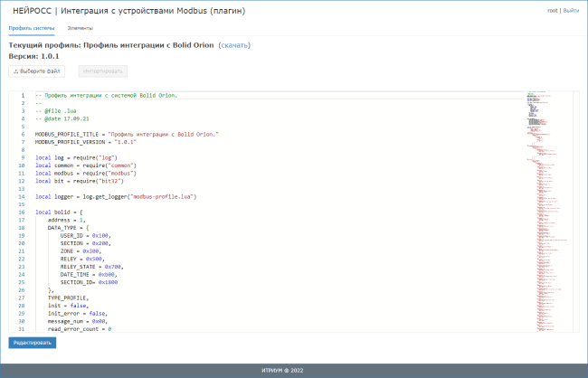Open the Профиль системы tab
This screenshot has height=378, width=588.
click(32, 28)
